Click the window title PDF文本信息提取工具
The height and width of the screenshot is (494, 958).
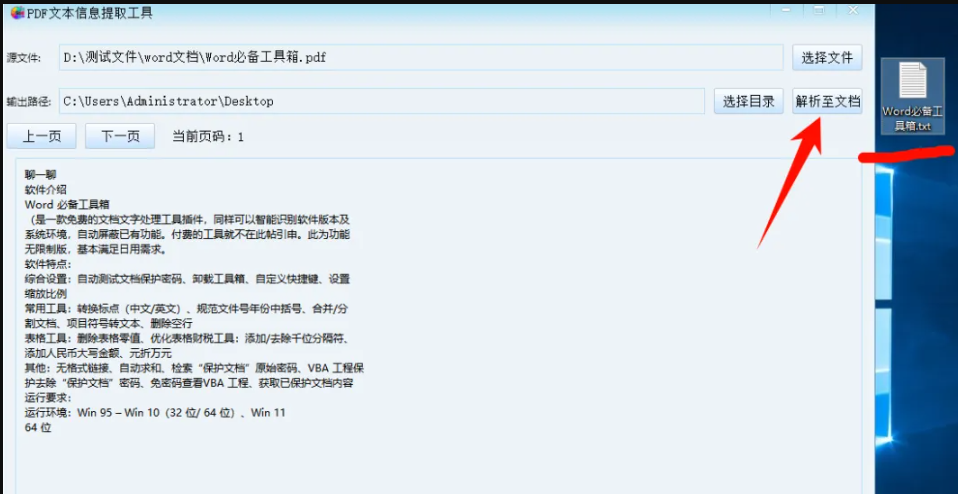tap(89, 13)
